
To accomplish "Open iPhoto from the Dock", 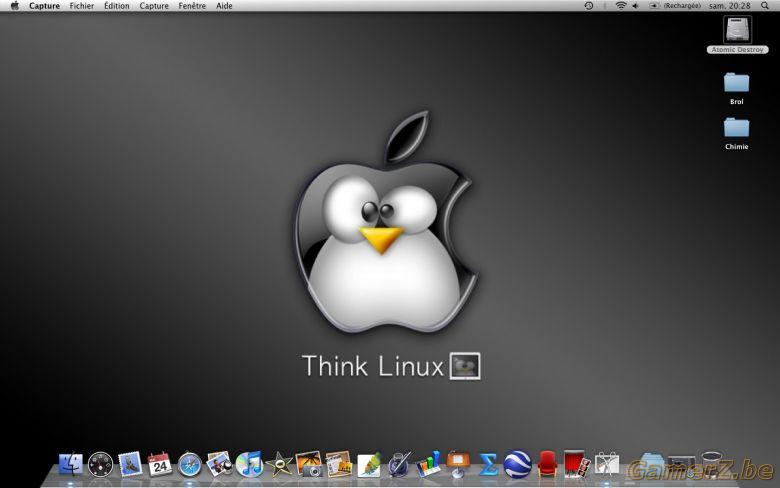I will pyautogui.click(x=219, y=464).
